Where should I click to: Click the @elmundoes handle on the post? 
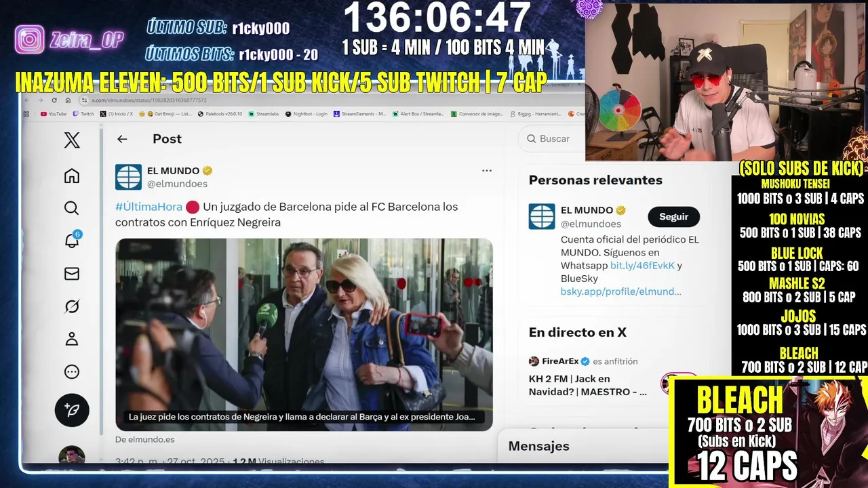pyautogui.click(x=177, y=184)
